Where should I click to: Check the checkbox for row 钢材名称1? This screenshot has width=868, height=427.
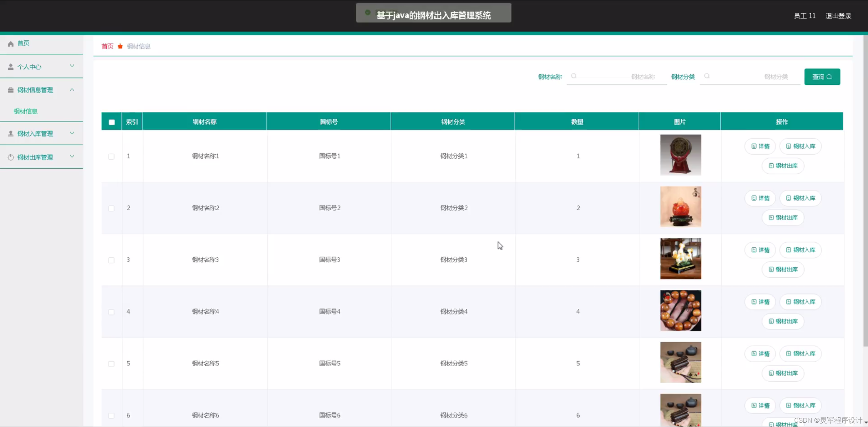[x=111, y=157]
